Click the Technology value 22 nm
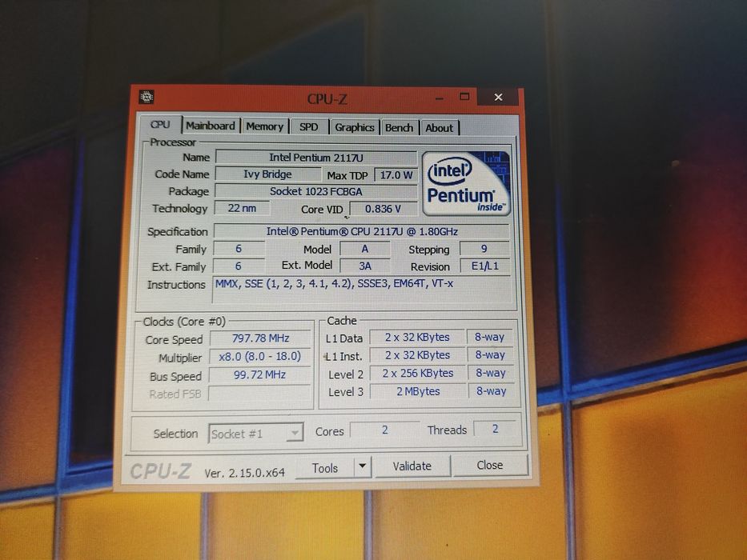This screenshot has height=560, width=747. 242,208
